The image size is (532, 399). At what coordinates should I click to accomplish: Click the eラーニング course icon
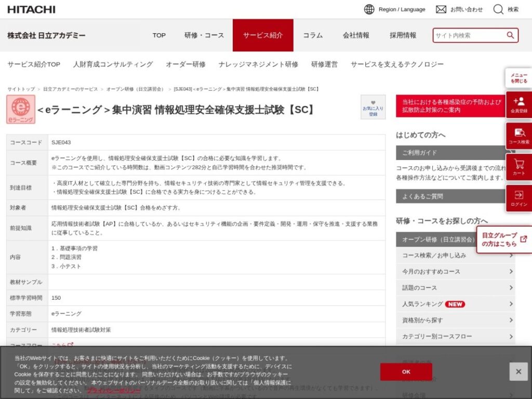[x=21, y=109]
